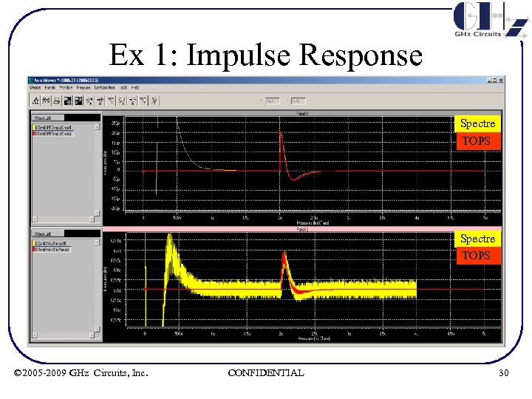532x399 pixels.
Task: Open the Design menu
Action: (x=35, y=87)
